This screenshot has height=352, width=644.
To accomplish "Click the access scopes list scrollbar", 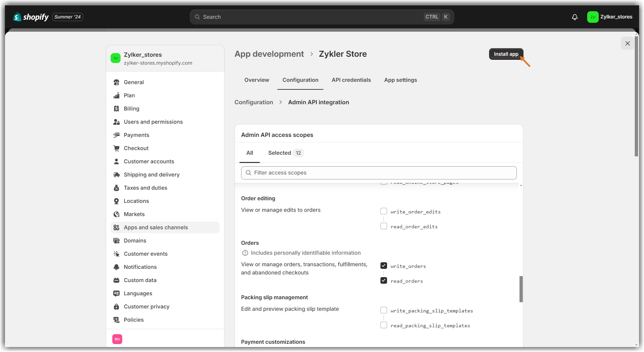I will [521, 289].
